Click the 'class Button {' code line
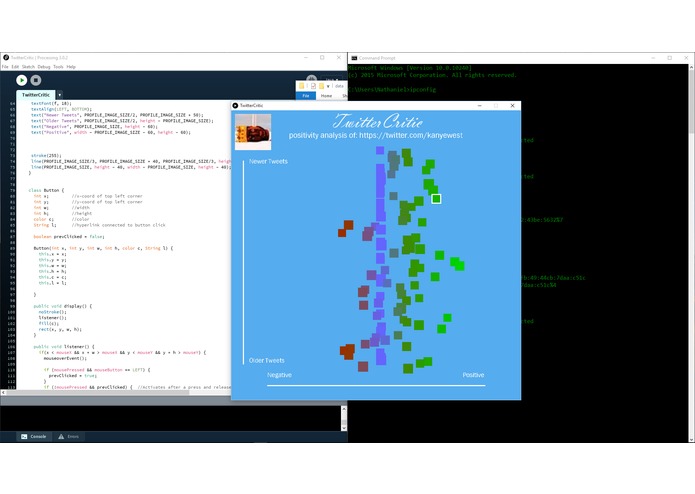This screenshot has height=494, width=695. tap(46, 190)
